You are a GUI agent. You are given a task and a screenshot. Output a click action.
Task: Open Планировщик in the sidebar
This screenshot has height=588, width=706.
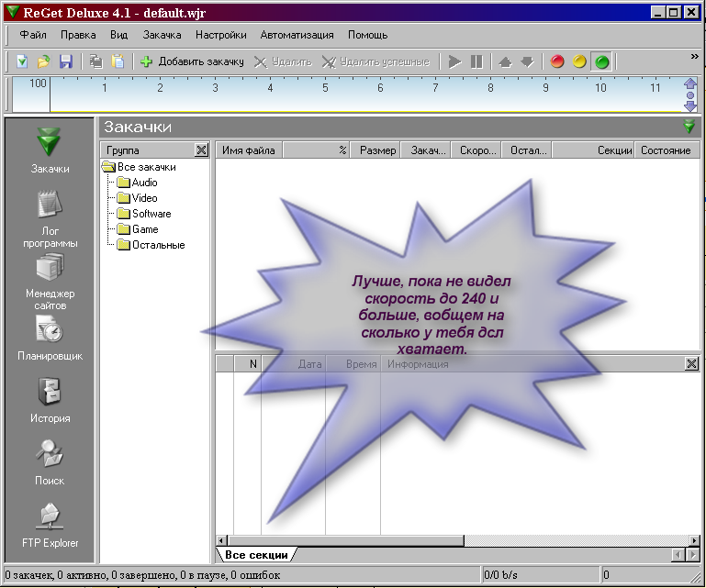coord(50,338)
